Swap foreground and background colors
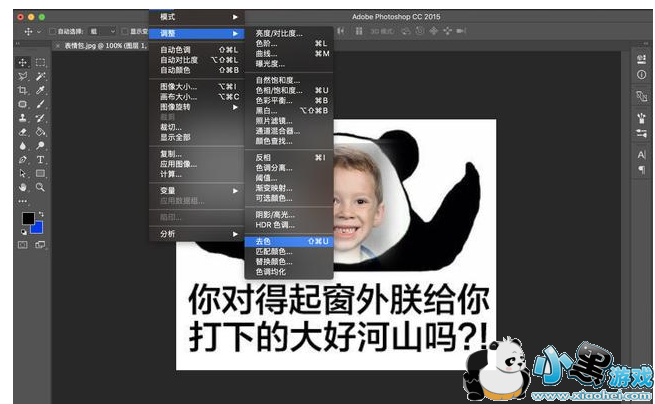 (x=41, y=214)
